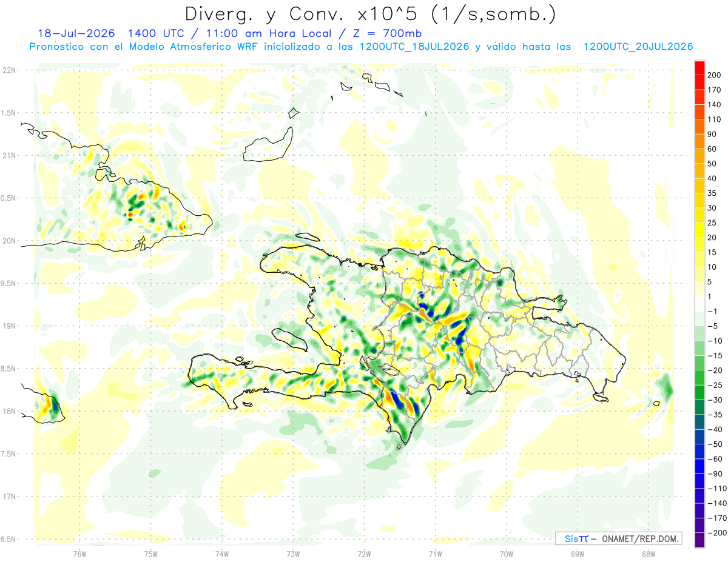
Task: Click the 74W longitude label
Action: click(222, 554)
